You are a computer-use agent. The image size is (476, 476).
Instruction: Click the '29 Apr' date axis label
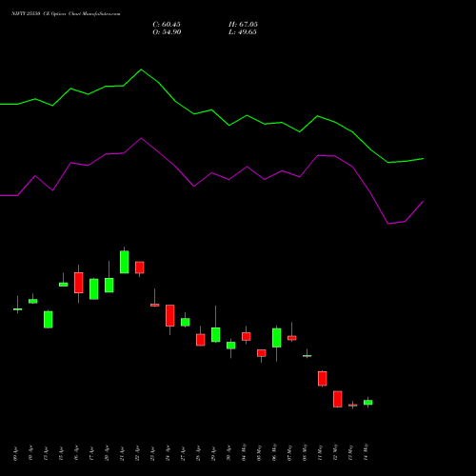(213, 454)
